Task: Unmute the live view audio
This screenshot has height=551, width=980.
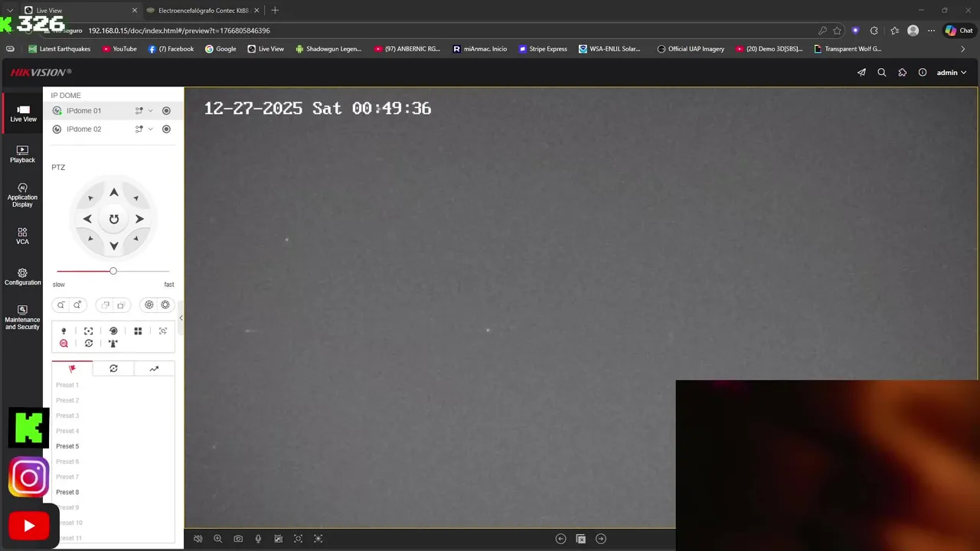Action: tap(198, 539)
